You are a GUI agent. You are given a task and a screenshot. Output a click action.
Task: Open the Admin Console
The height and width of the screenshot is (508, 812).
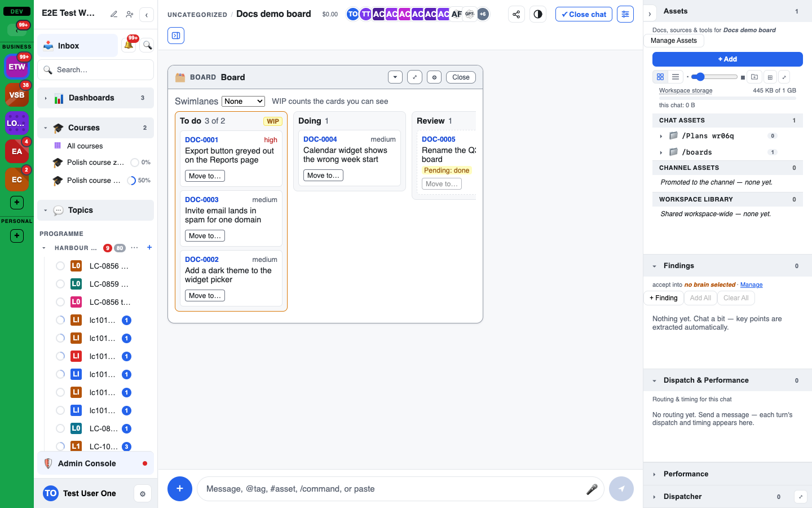pyautogui.click(x=95, y=463)
